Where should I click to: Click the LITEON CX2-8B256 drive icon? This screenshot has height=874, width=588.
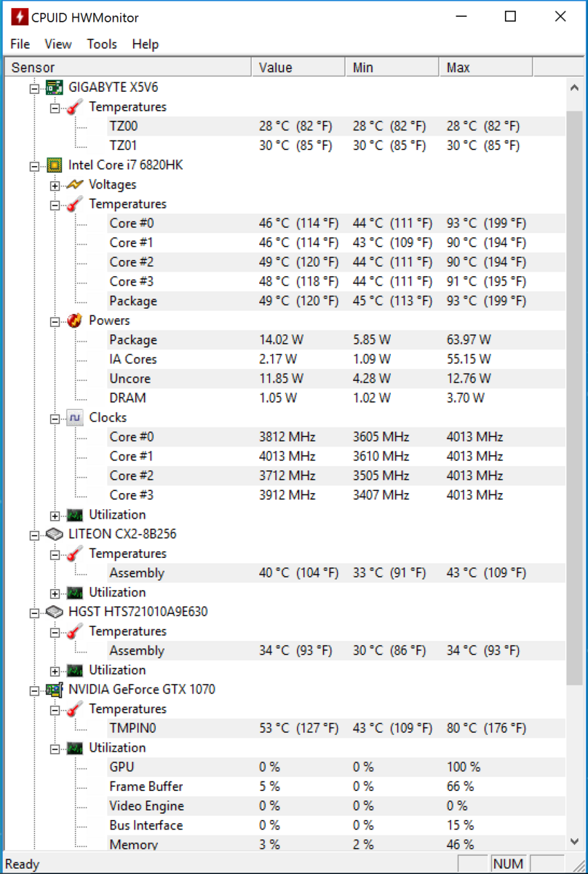tap(53, 534)
